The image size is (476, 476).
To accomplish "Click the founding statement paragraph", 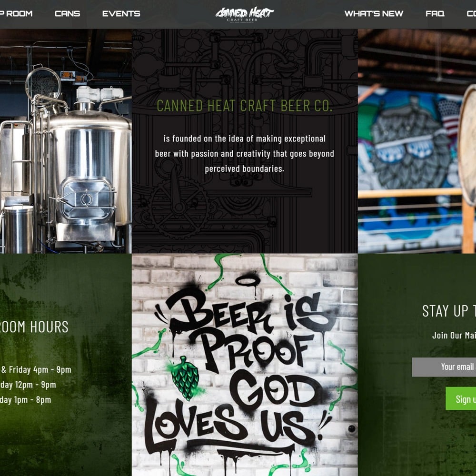I will [x=245, y=154].
